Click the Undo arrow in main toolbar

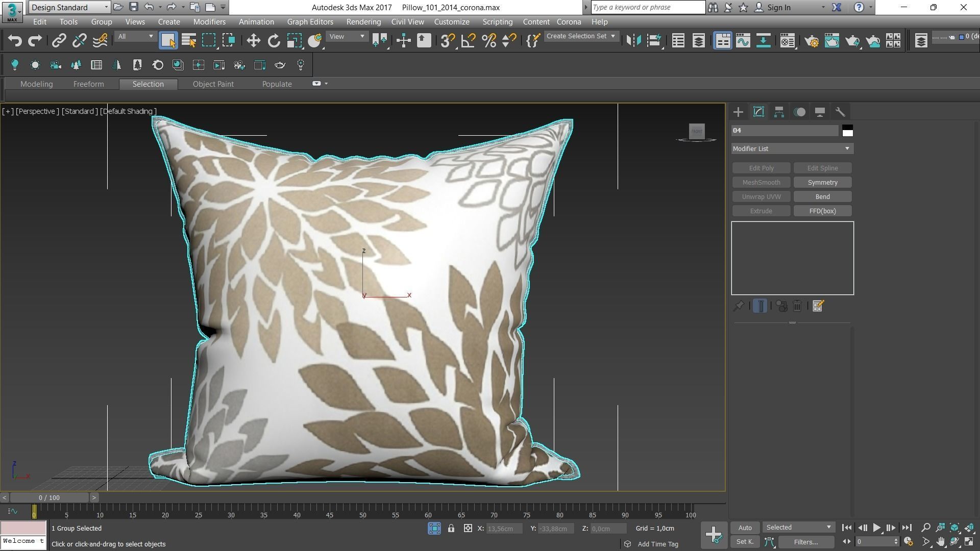15,41
